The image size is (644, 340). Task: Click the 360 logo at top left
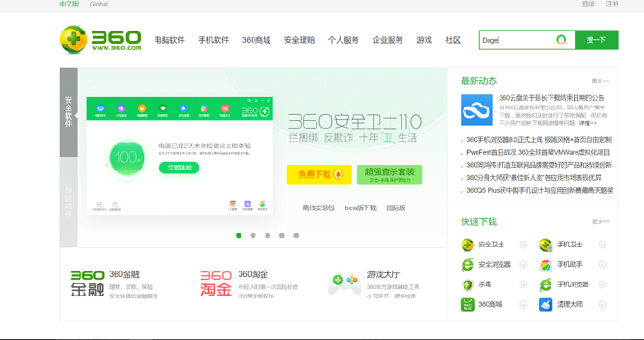(x=100, y=40)
